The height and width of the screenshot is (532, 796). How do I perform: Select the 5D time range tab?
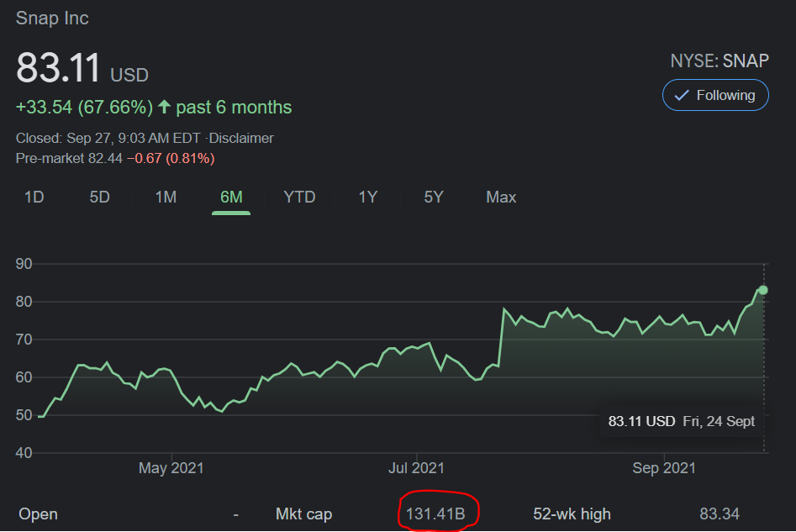99,197
